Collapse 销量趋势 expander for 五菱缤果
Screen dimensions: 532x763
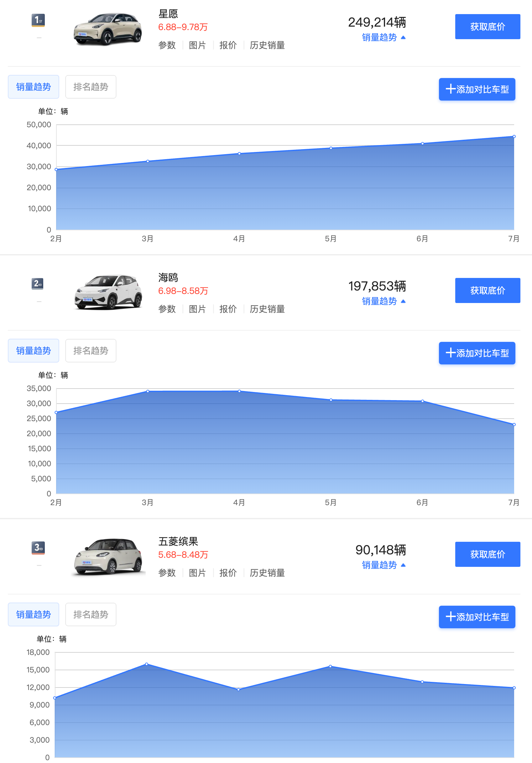click(x=383, y=565)
